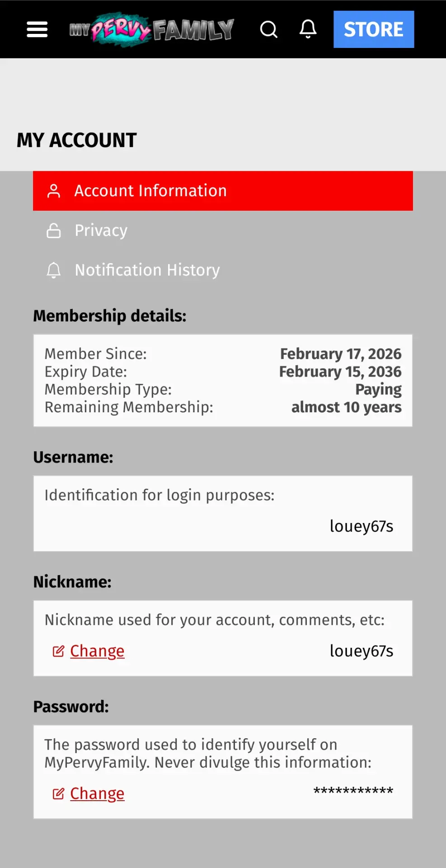446x868 pixels.
Task: Click Change link under Nickname
Action: click(97, 651)
